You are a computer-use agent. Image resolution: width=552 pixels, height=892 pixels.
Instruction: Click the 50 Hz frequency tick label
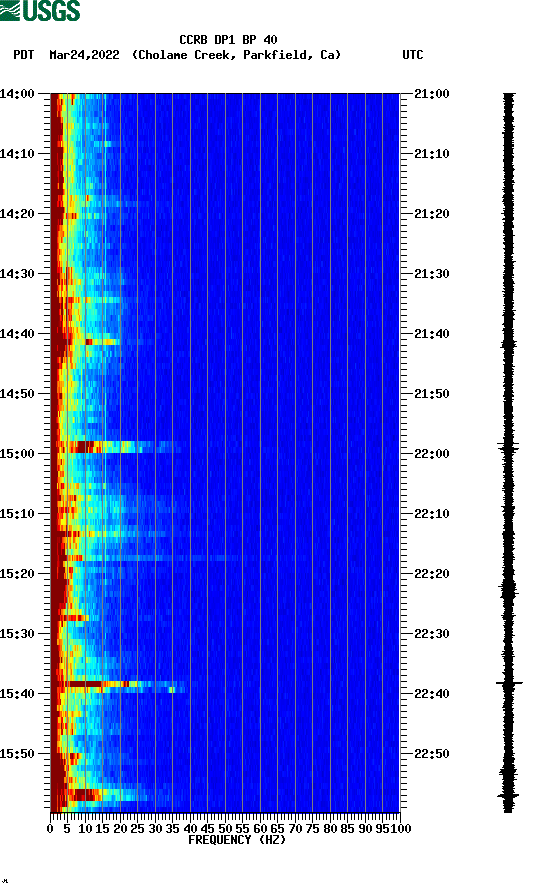click(225, 829)
